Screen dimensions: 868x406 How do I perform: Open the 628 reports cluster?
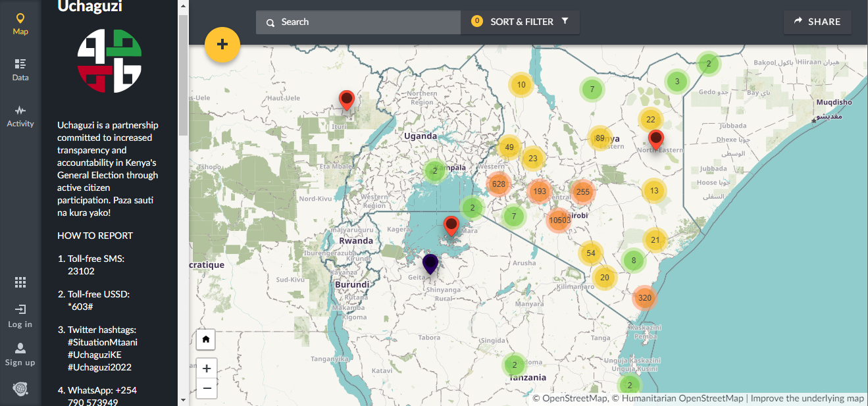pyautogui.click(x=499, y=184)
